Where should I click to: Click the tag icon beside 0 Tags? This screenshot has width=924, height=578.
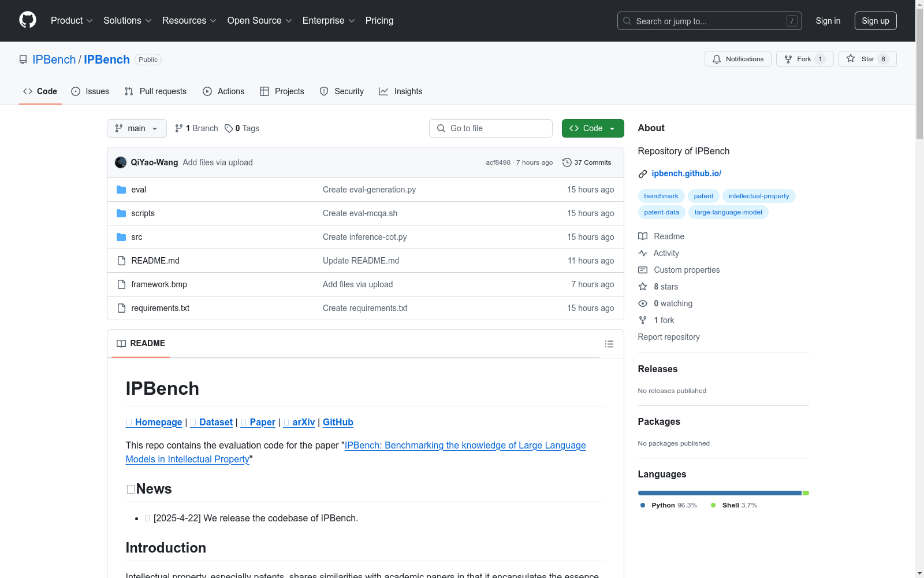(229, 128)
